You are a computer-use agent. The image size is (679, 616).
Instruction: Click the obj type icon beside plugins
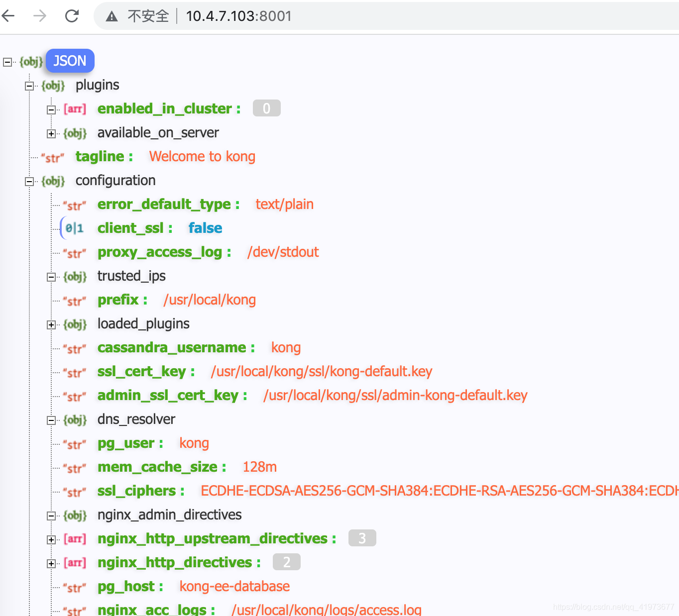coord(53,86)
